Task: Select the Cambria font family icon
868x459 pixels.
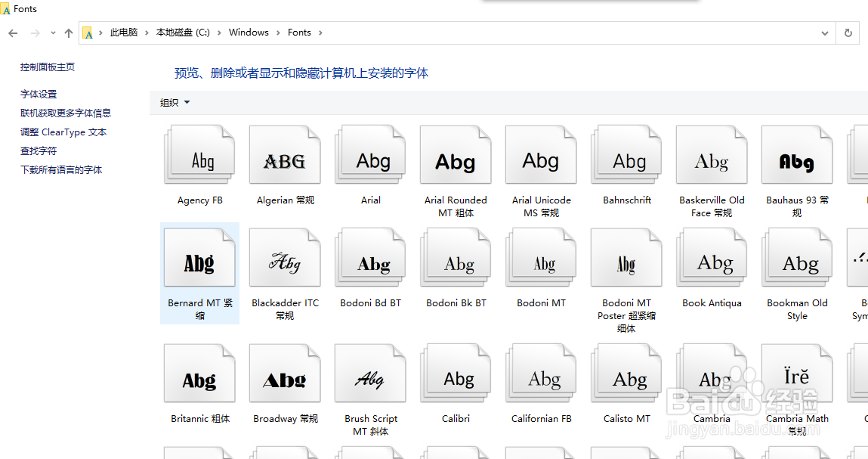Action: click(x=712, y=374)
